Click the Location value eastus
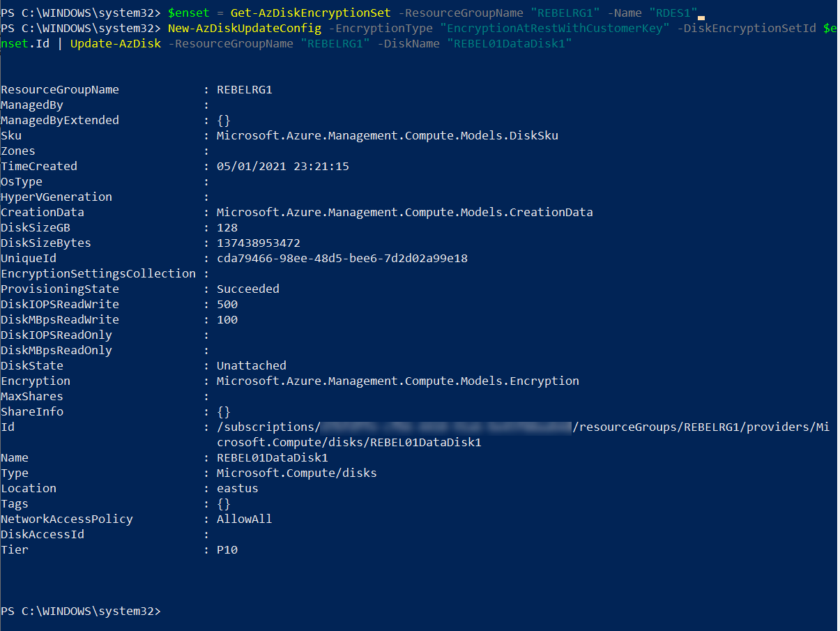840x631 pixels. point(238,489)
